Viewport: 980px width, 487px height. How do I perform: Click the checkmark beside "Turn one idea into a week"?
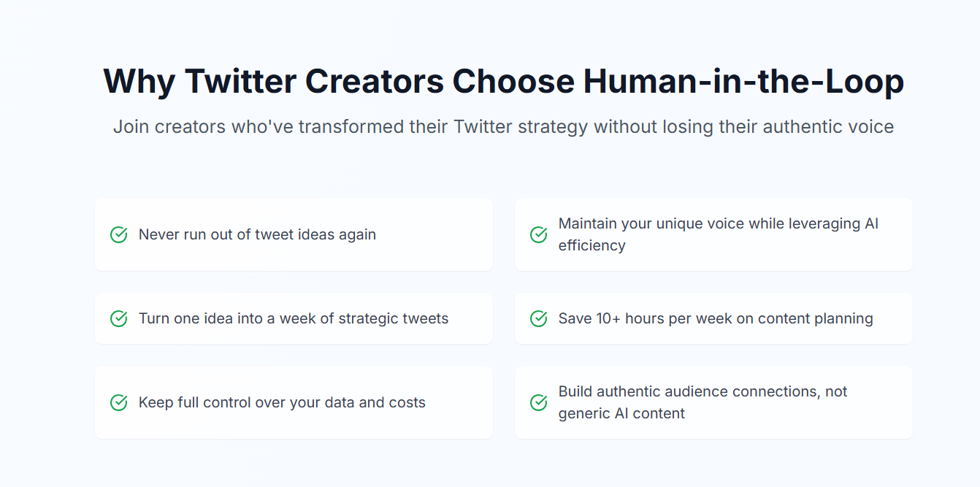click(118, 318)
